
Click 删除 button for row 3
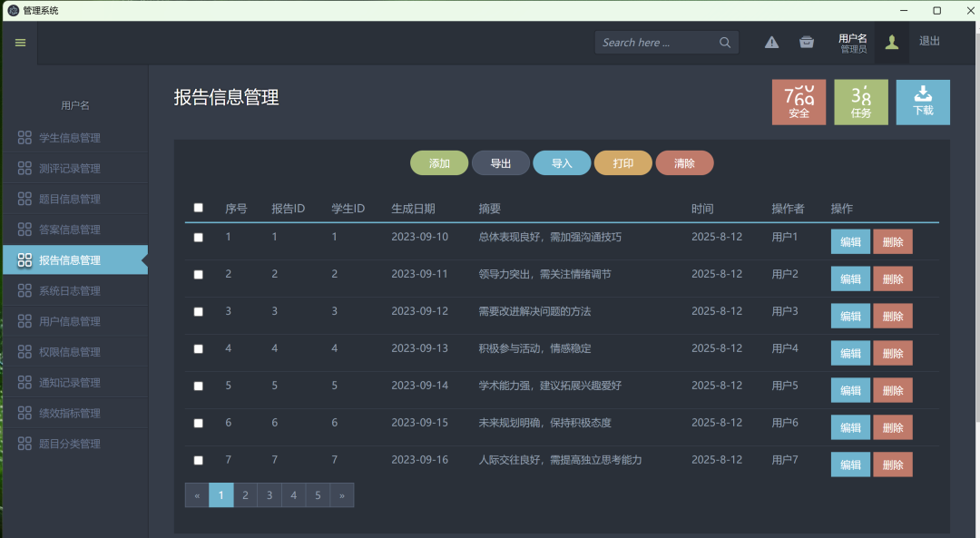tap(893, 316)
